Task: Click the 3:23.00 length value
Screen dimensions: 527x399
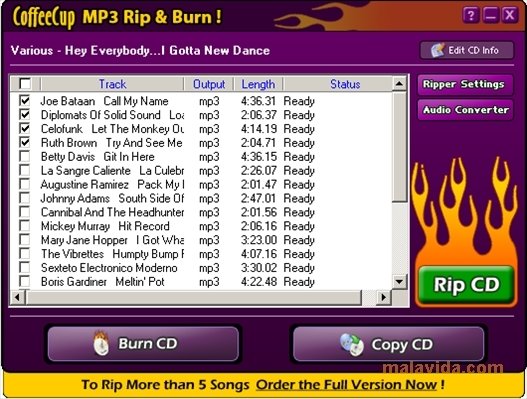Action: pyautogui.click(x=258, y=240)
